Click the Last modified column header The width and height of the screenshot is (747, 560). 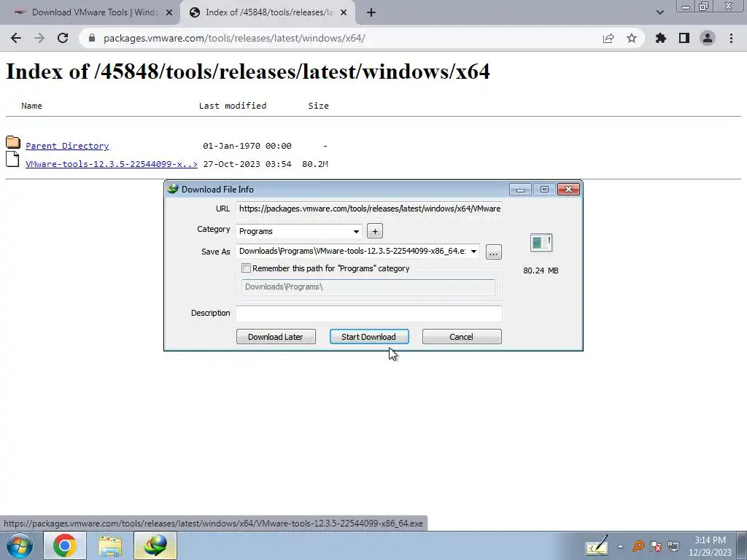point(233,106)
